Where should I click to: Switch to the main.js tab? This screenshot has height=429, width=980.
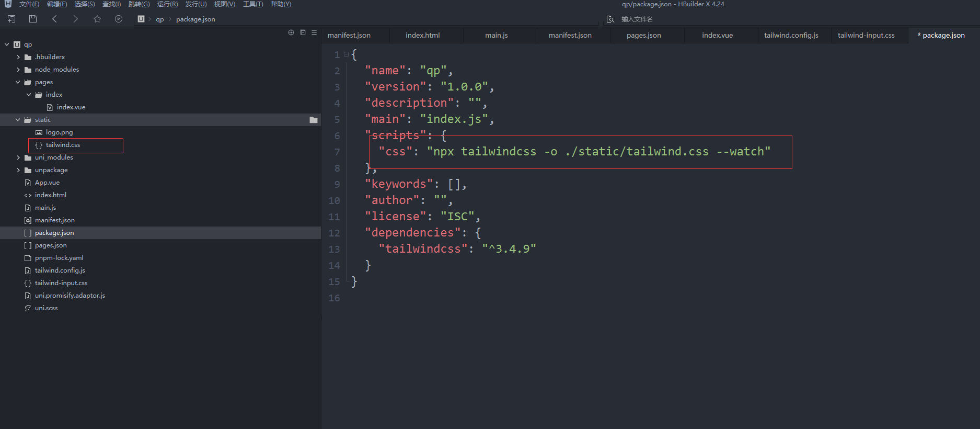pos(497,36)
